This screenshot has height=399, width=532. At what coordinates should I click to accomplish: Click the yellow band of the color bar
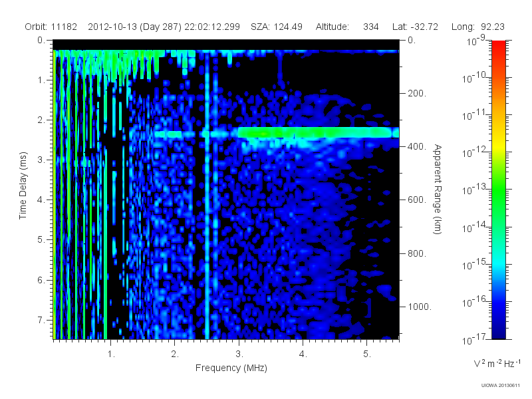click(x=499, y=146)
